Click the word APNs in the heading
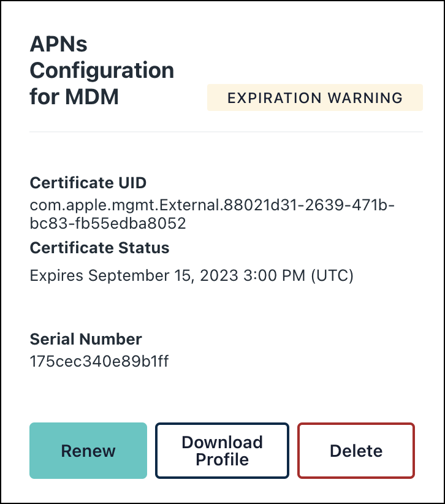The width and height of the screenshot is (445, 504). 59,44
